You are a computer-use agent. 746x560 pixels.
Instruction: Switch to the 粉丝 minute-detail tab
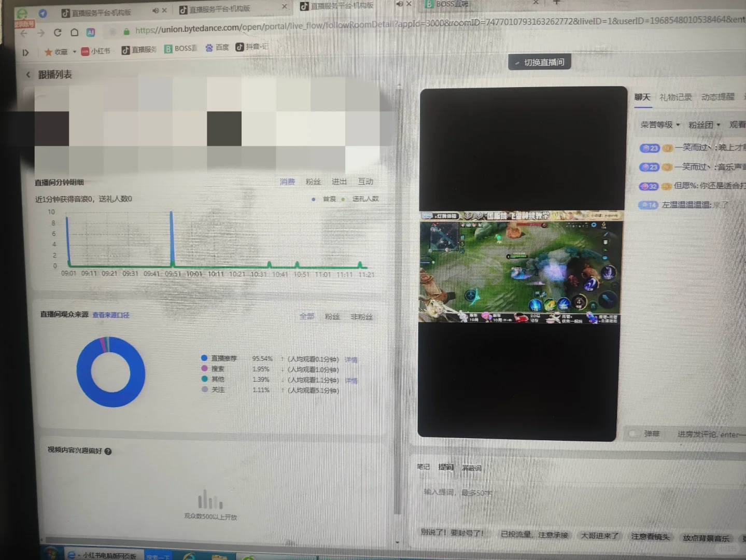point(313,182)
